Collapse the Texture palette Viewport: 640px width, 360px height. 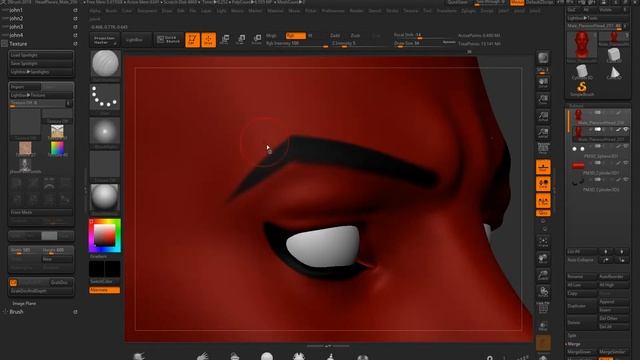coord(18,44)
